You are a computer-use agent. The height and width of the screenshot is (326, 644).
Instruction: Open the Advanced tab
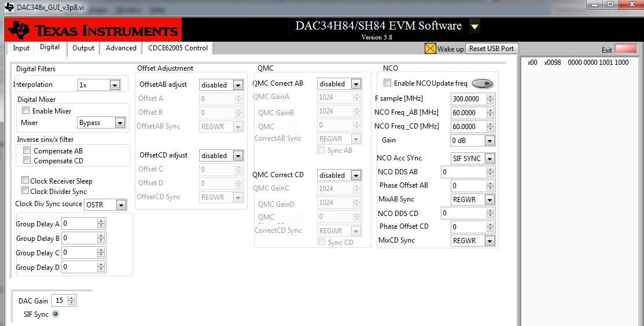tap(121, 48)
